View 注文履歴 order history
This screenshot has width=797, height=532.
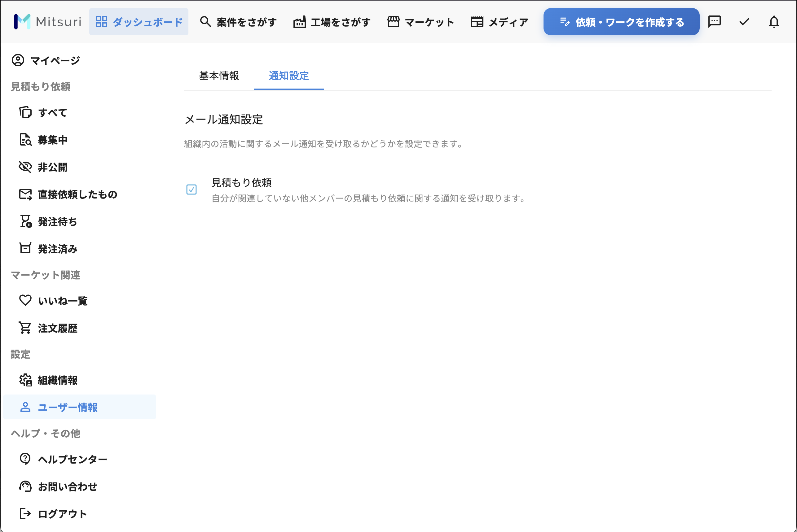pos(80,328)
